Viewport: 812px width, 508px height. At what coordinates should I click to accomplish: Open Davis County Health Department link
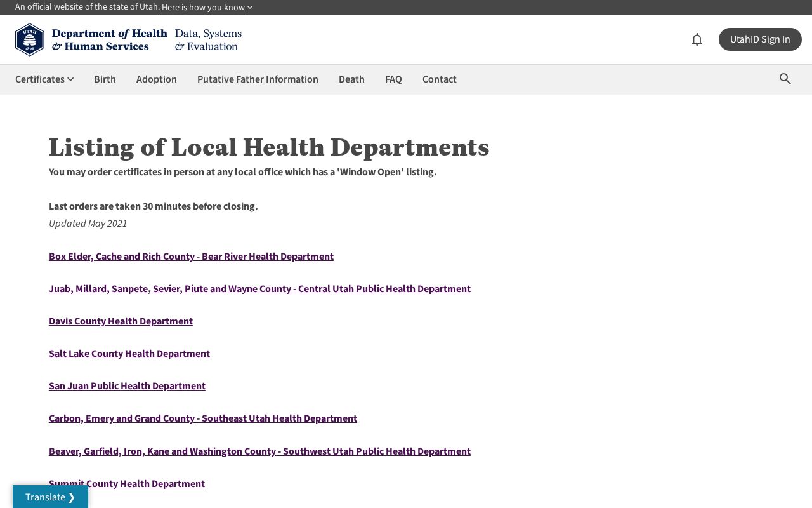(121, 321)
